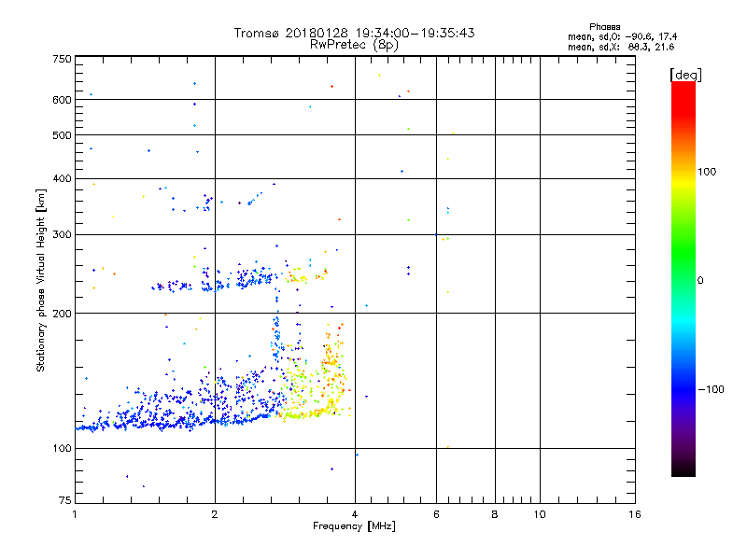This screenshot has height=560, width=747.
Task: Click y-axis tick label '100'
Action: coord(62,448)
